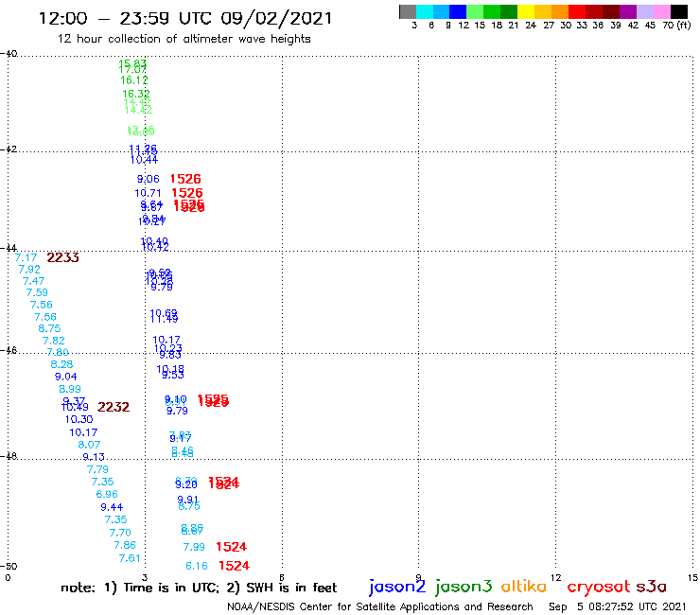700x615 pixels.
Task: Click the NOAA/NESDIS Center credit line
Action: click(x=380, y=607)
